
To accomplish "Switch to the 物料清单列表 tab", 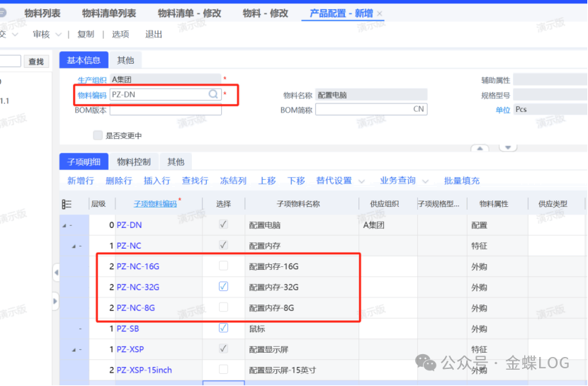I will click(x=108, y=13).
